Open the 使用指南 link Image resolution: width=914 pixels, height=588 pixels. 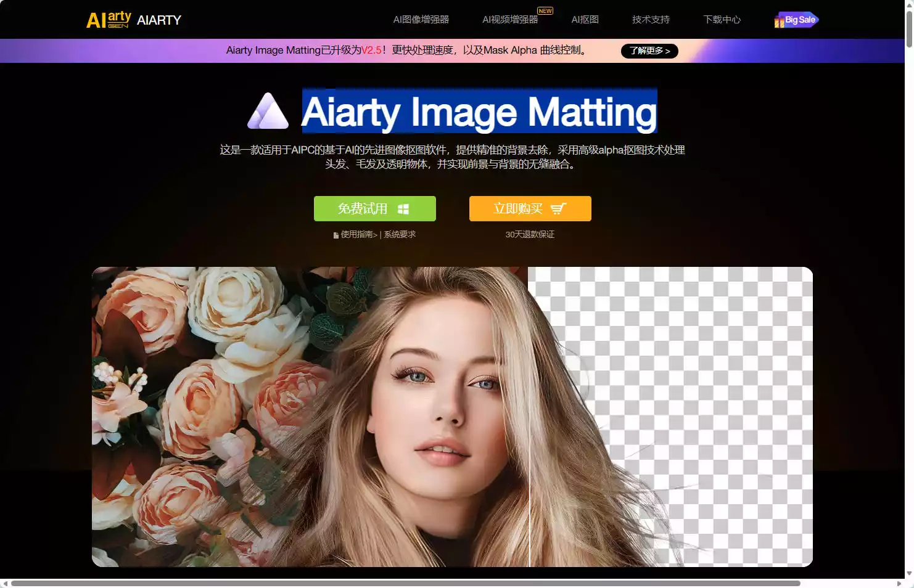[x=359, y=234]
